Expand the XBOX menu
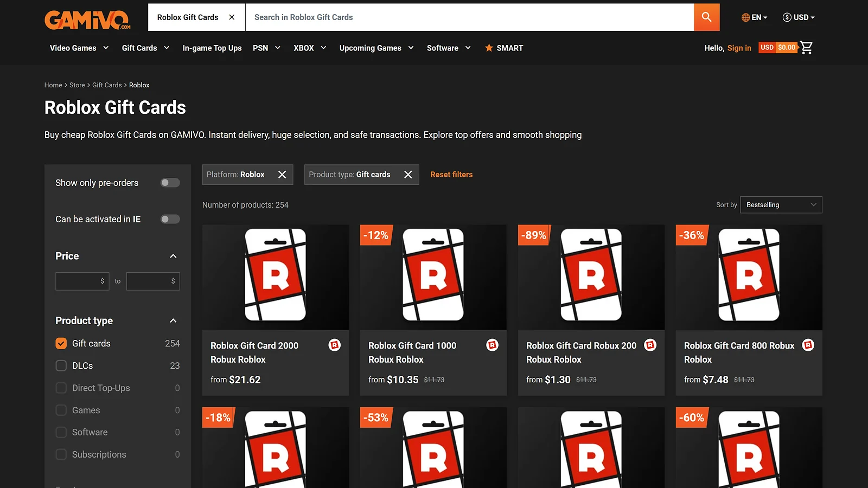 coord(310,48)
